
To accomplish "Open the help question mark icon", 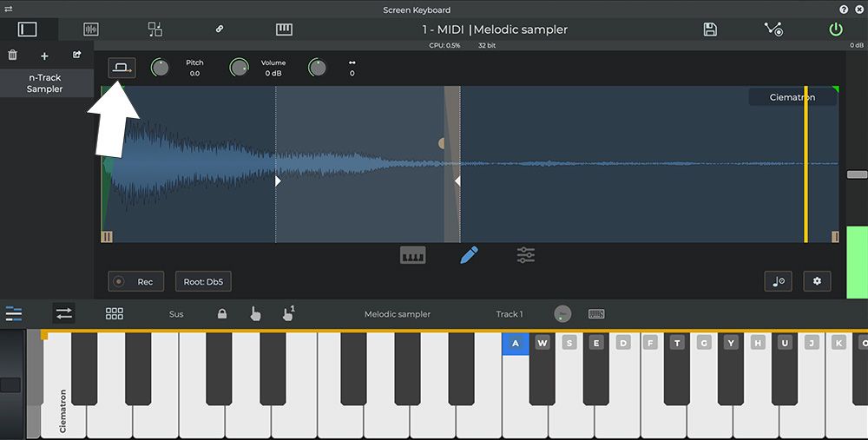I will [844, 10].
